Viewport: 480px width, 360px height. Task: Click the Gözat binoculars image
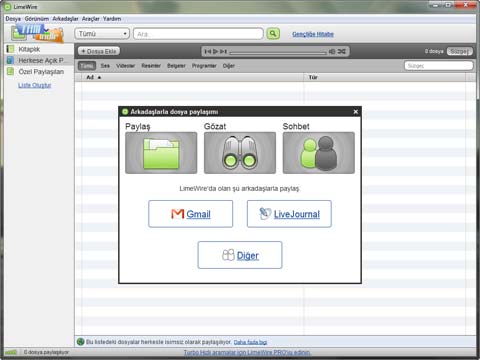click(x=240, y=153)
